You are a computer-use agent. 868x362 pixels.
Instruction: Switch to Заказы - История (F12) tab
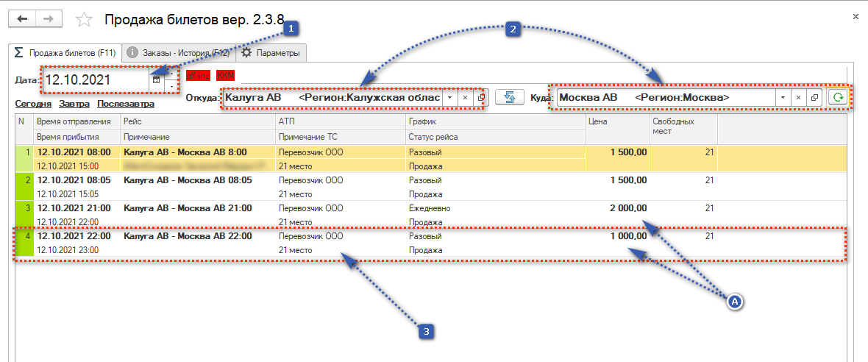coord(178,53)
